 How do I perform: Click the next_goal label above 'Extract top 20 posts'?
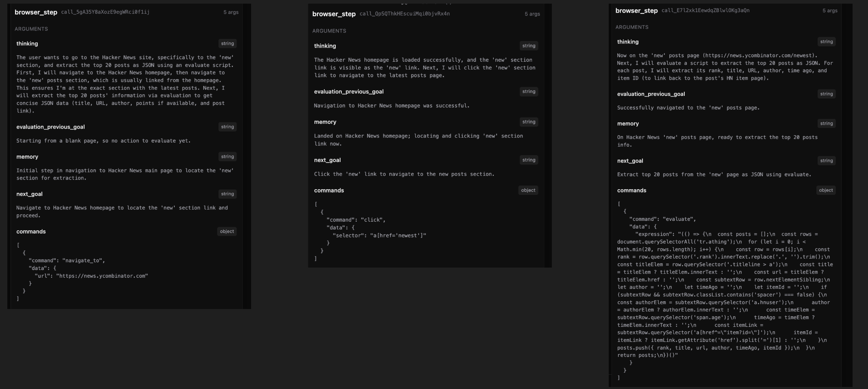tap(630, 161)
